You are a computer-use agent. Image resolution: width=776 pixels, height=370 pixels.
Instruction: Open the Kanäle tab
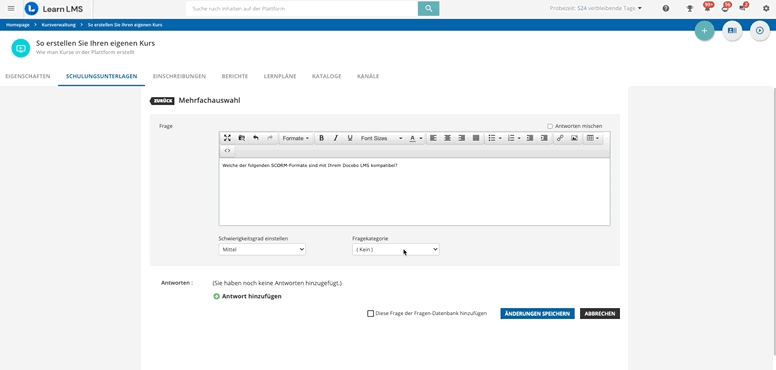coord(368,76)
